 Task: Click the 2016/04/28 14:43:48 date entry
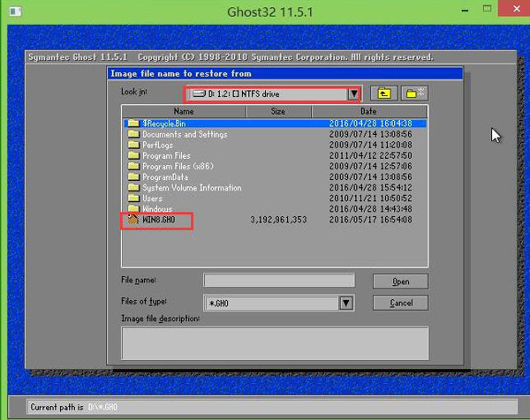click(x=370, y=209)
